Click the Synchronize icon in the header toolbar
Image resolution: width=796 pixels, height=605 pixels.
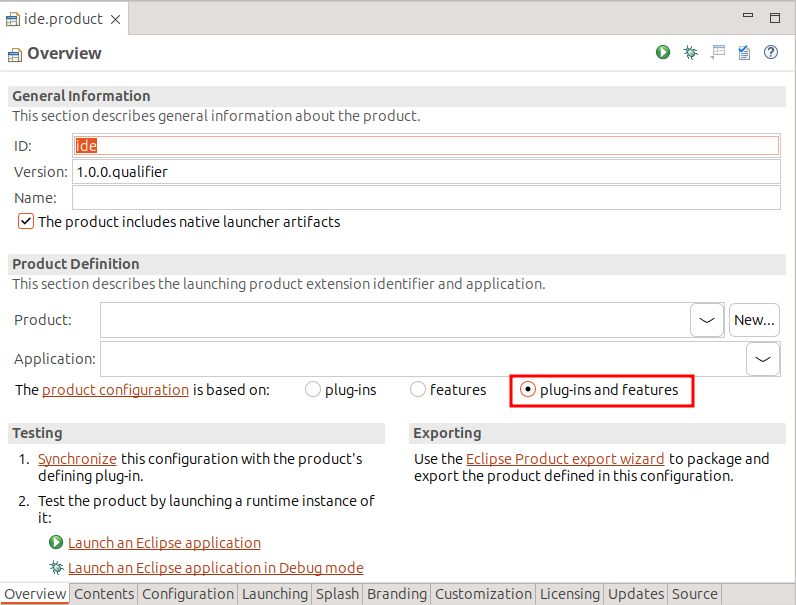coord(718,52)
